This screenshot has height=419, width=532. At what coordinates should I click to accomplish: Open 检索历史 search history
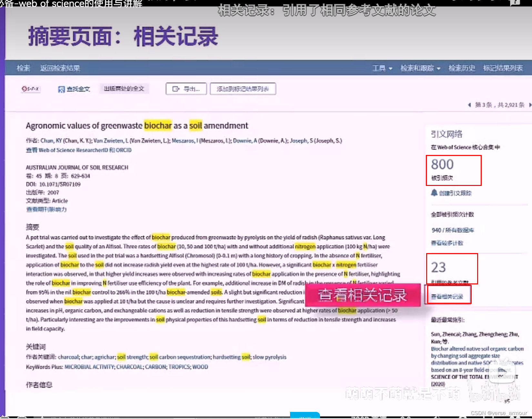462,68
